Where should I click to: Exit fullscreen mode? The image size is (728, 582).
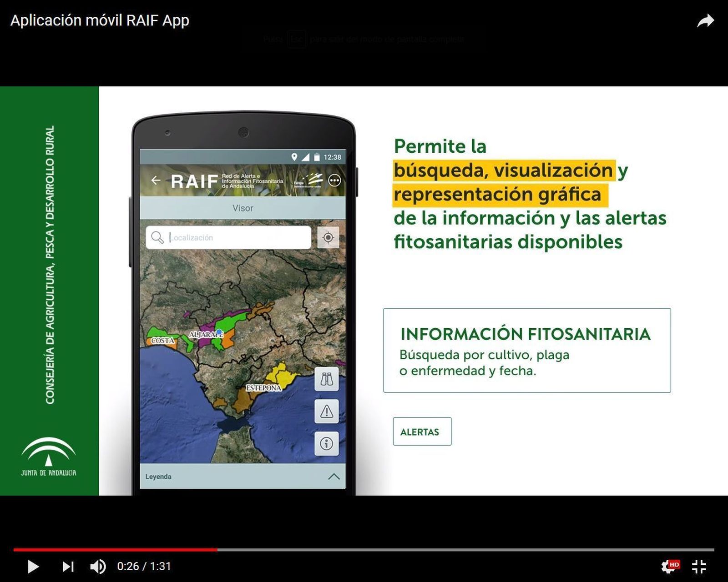point(699,566)
